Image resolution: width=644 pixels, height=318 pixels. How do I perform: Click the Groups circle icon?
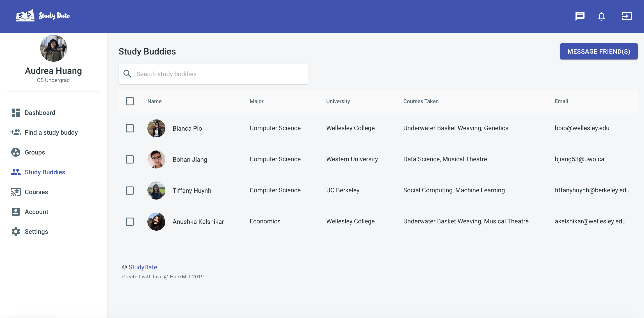(x=16, y=152)
